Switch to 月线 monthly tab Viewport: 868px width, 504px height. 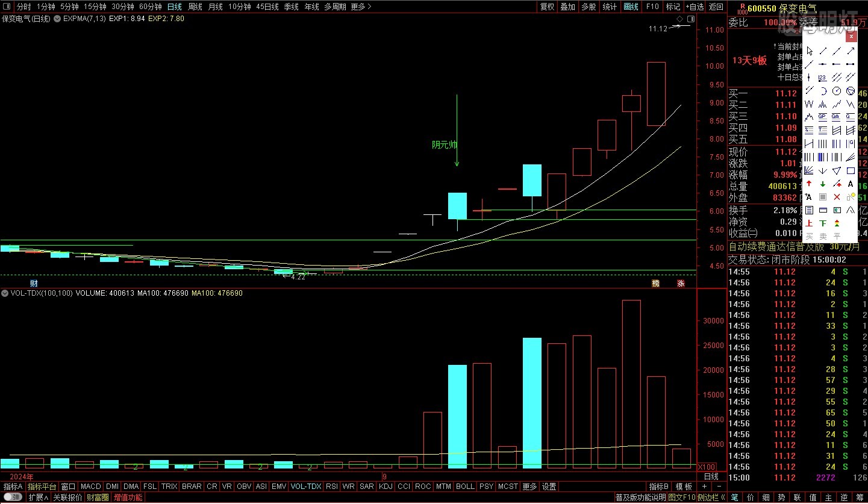pos(215,7)
